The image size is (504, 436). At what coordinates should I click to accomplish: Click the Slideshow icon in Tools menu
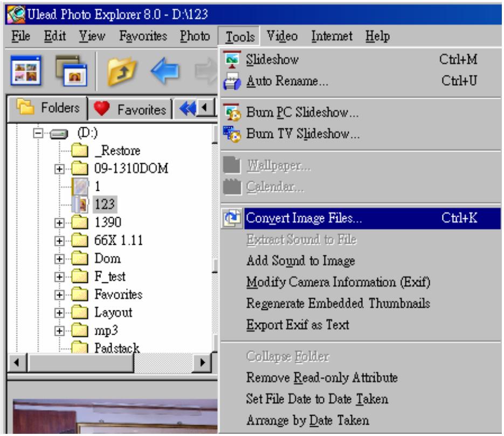[232, 60]
